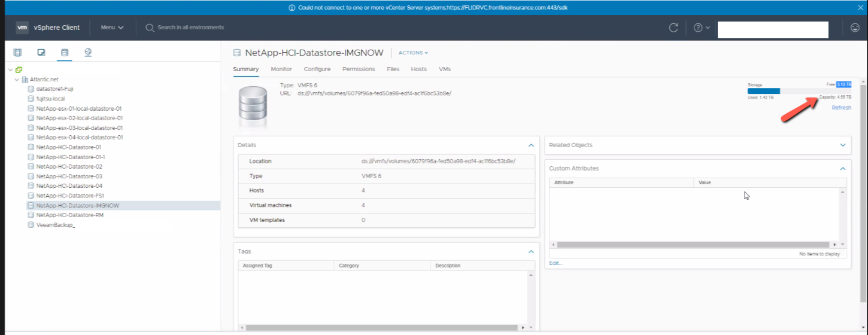
Task: Open the Hosts and Clusters inventory icon
Action: pos(17,53)
